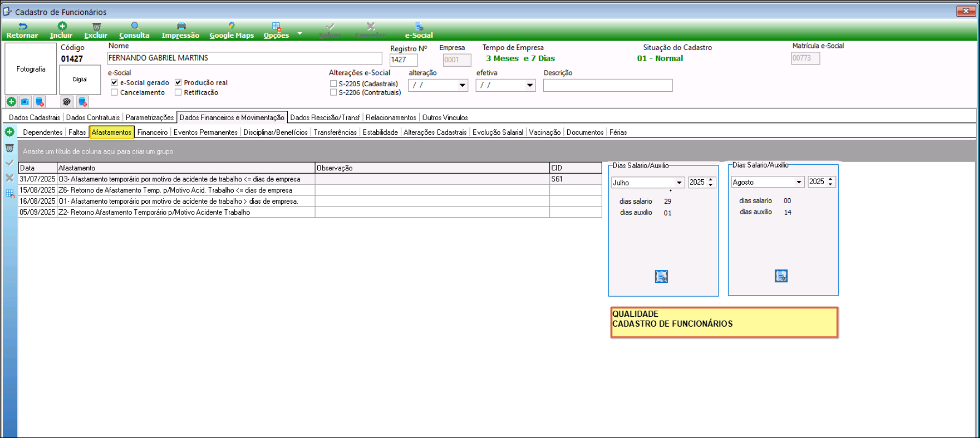
Task: Click year stepper next to Julho
Action: [x=711, y=182]
